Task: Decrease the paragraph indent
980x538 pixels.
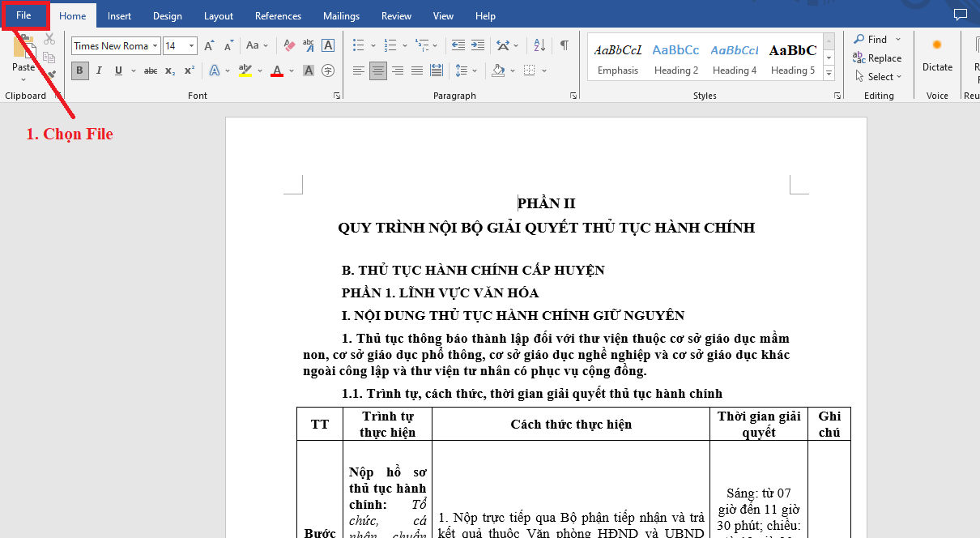Action: click(x=458, y=45)
